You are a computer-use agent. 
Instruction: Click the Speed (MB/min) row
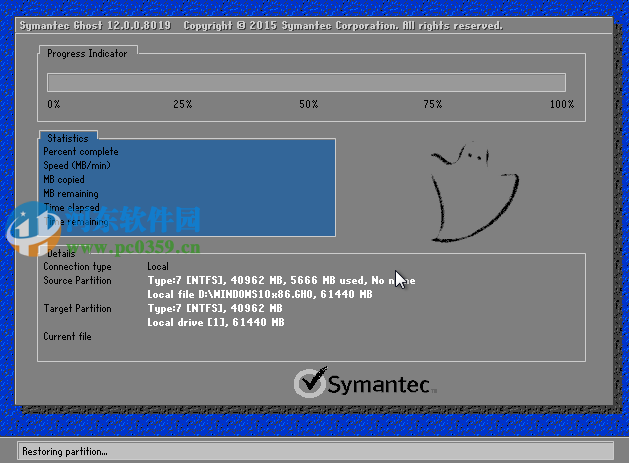77,165
